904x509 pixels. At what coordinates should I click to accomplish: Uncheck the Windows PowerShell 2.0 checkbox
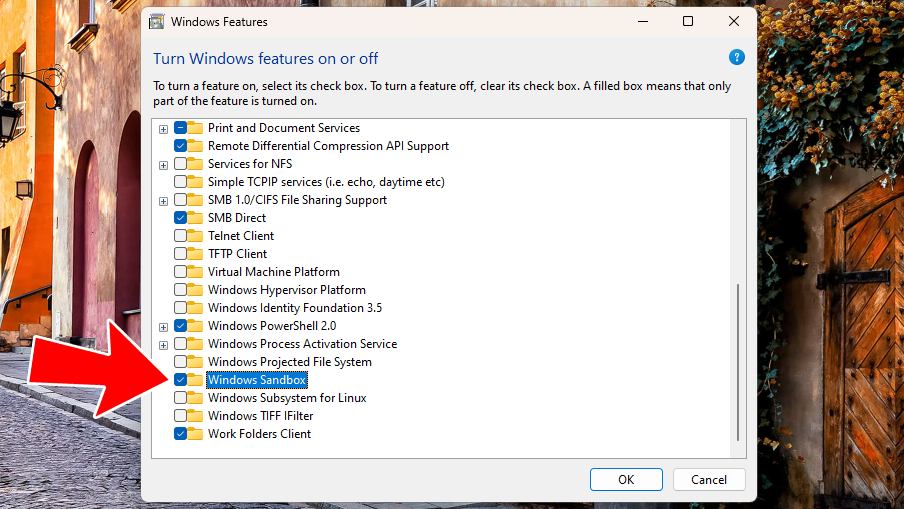tap(180, 325)
